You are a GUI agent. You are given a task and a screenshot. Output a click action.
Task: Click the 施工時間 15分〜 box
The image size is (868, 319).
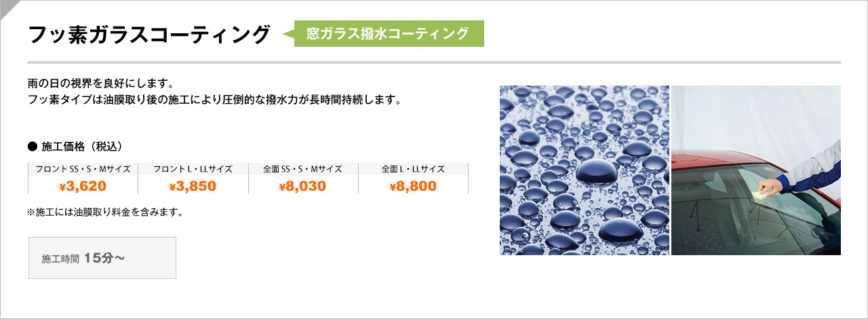tap(102, 258)
